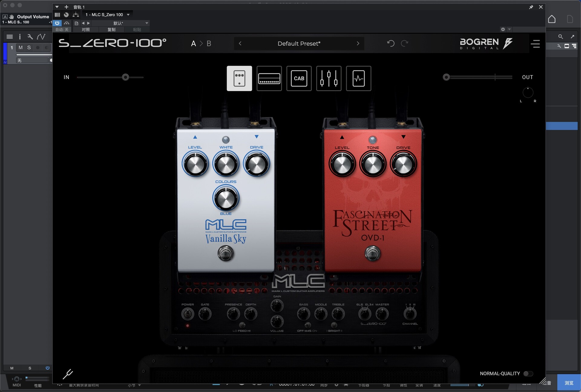This screenshot has height=392, width=581.
Task: Click the undo arrow icon
Action: pos(391,44)
